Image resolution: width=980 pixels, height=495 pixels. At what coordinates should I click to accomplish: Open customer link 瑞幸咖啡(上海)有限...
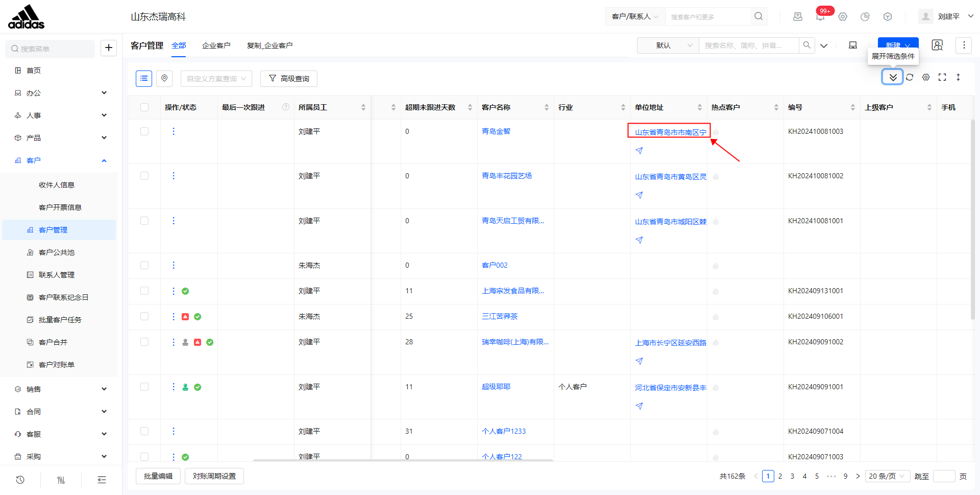pyautogui.click(x=514, y=342)
